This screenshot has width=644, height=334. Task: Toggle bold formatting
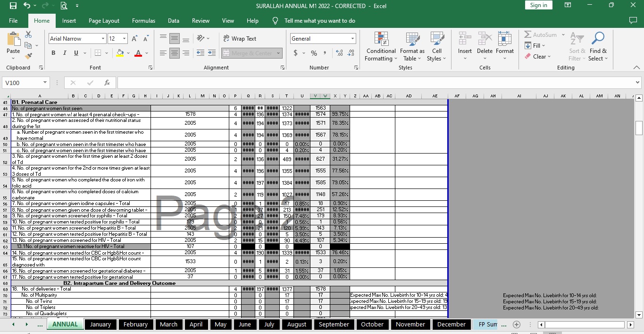click(53, 53)
